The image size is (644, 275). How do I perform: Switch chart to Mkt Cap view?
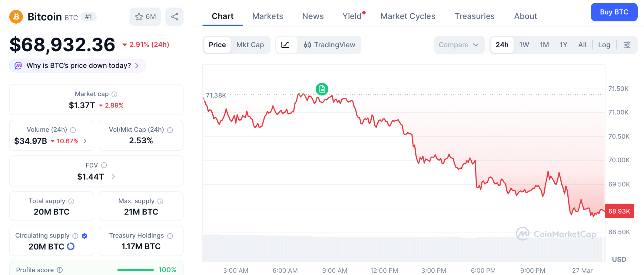[x=250, y=45]
